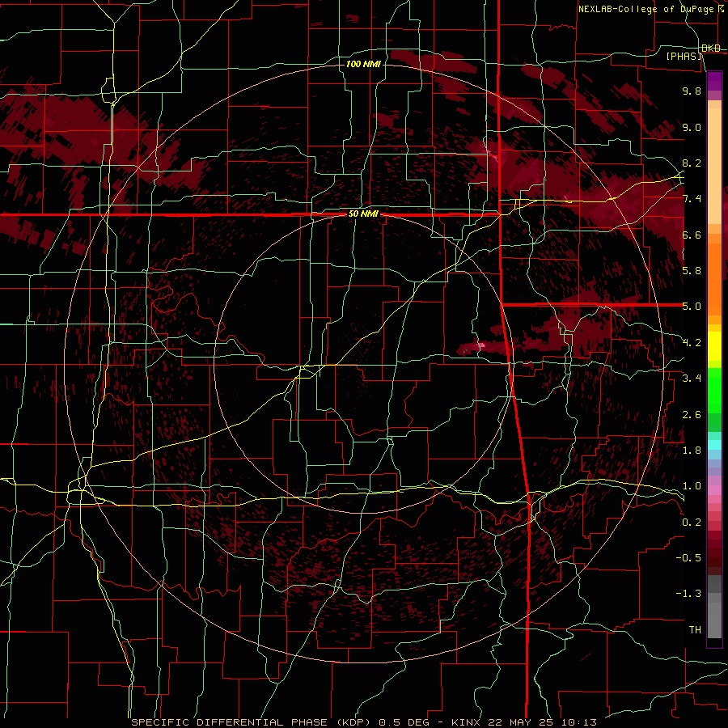
Task: Click the 5.8 value on the scale
Action: tap(692, 271)
